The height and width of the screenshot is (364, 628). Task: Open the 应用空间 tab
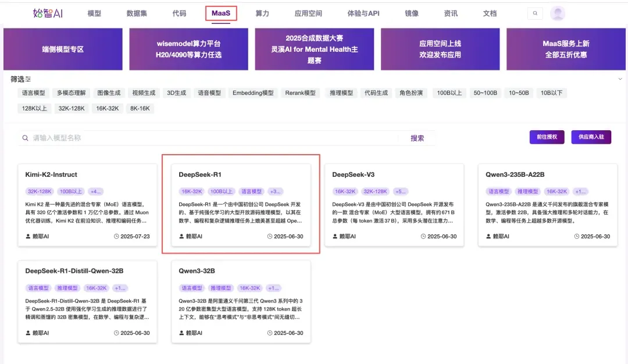(308, 13)
